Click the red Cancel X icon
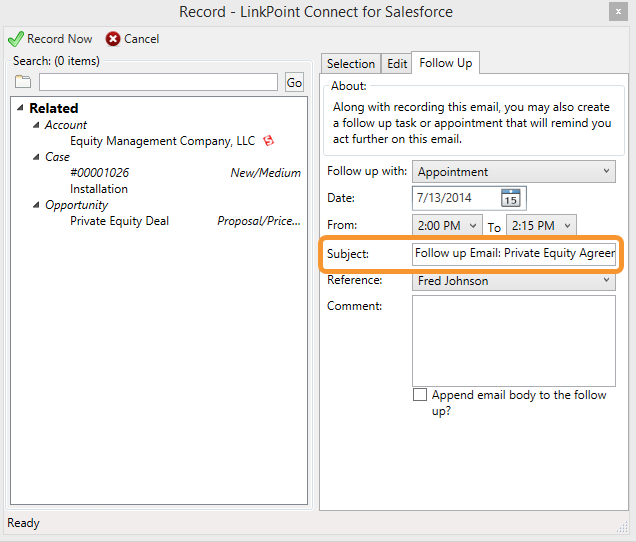The image size is (636, 542). pos(113,39)
